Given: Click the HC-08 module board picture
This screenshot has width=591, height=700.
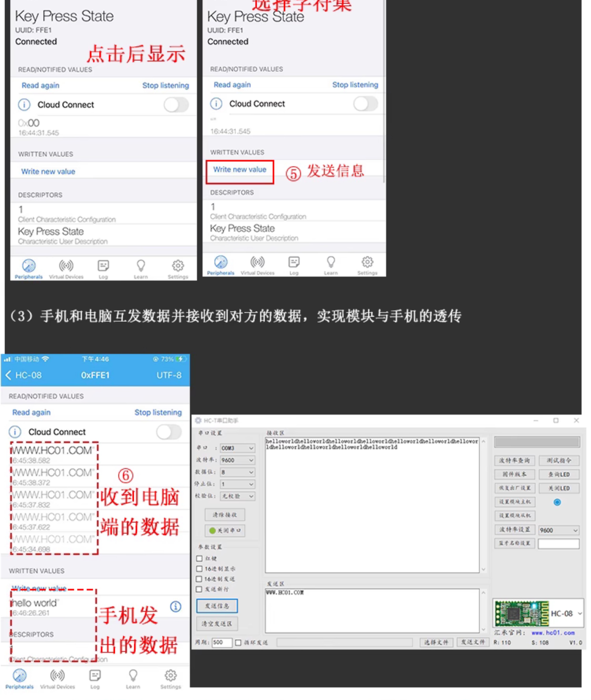Looking at the screenshot, I should pyautogui.click(x=522, y=613).
